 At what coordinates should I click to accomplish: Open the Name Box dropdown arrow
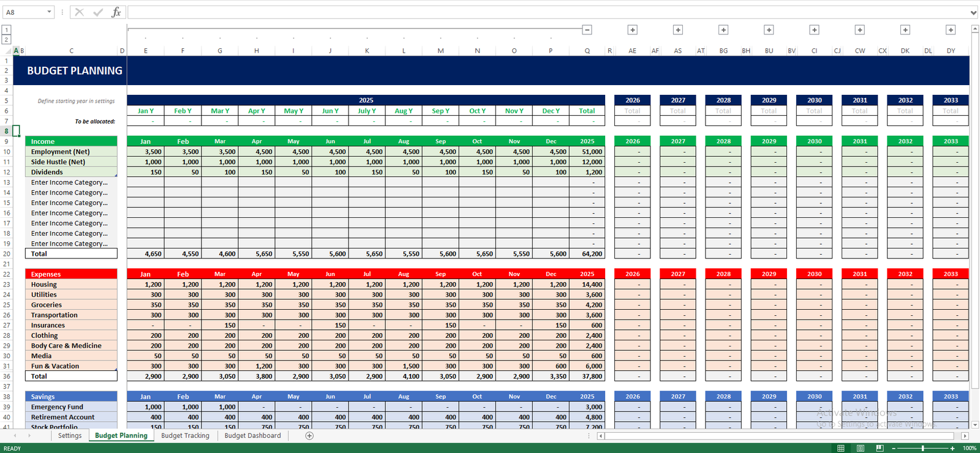click(x=49, y=12)
